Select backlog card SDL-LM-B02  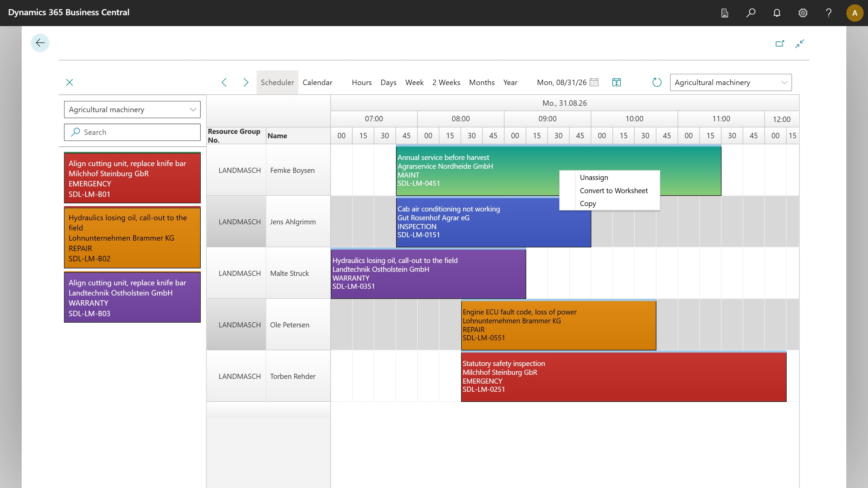tap(132, 238)
